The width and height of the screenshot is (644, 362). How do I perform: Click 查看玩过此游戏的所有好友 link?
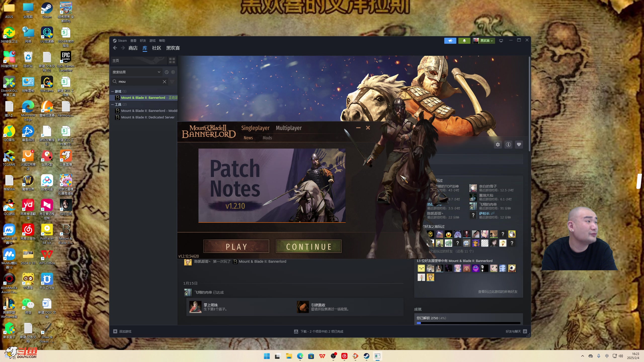click(x=498, y=292)
